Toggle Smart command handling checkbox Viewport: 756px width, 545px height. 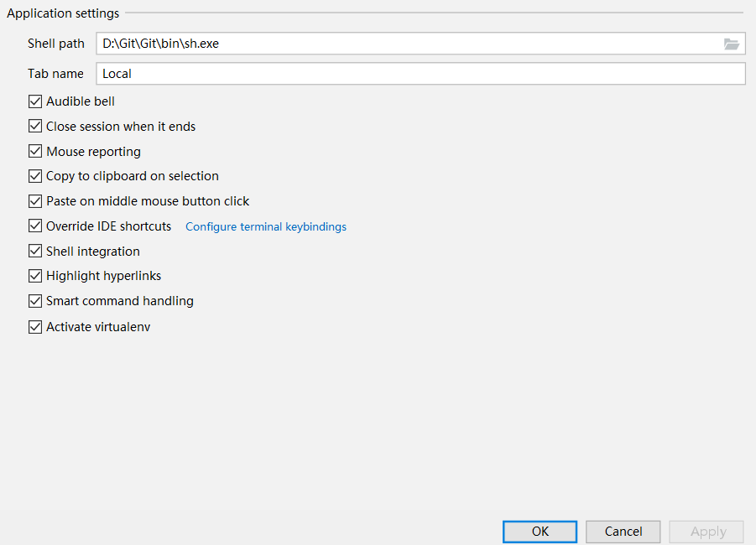(35, 301)
